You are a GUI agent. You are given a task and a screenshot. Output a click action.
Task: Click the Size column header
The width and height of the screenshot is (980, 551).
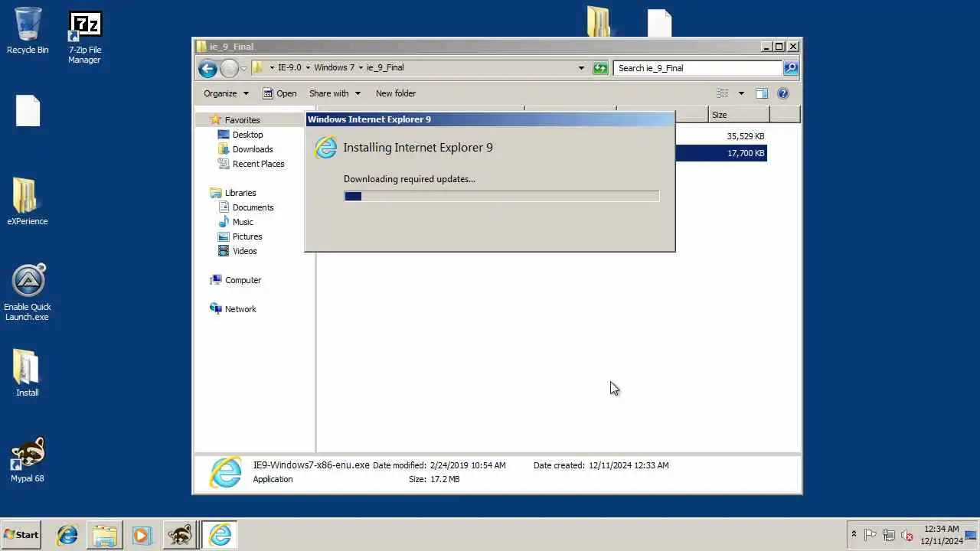coord(739,115)
